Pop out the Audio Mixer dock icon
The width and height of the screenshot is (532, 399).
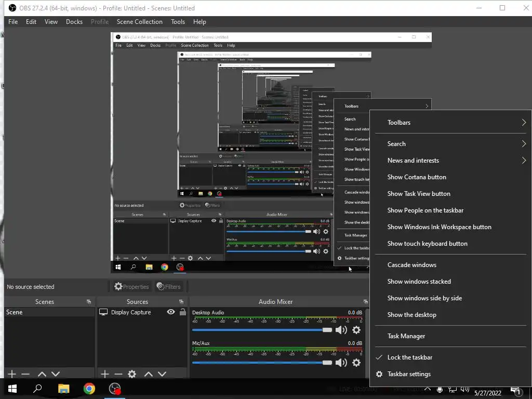click(365, 302)
